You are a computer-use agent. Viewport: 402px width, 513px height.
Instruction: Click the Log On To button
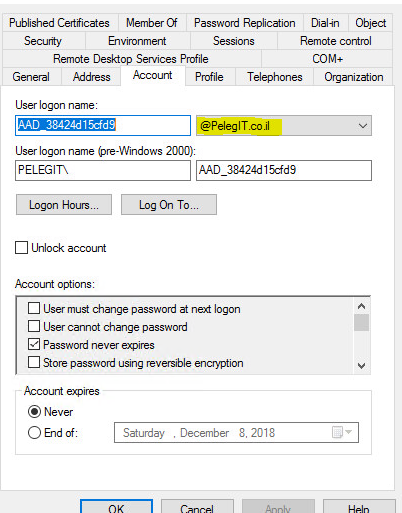tap(169, 205)
